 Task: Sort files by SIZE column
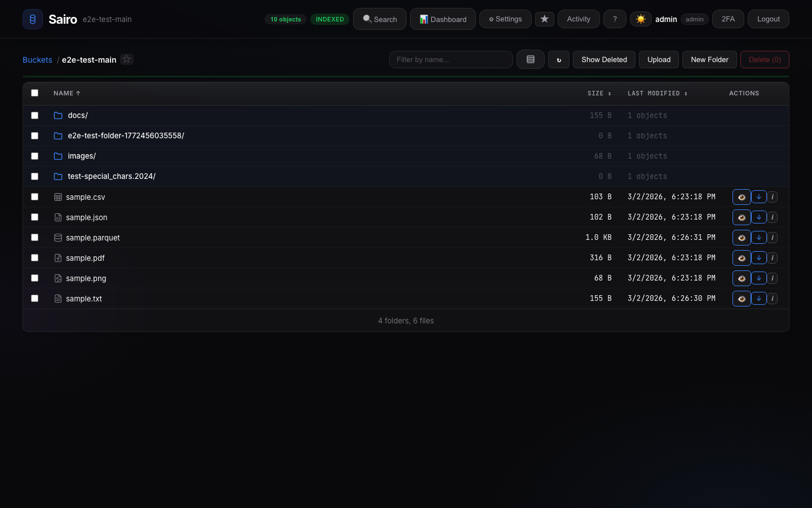point(599,93)
